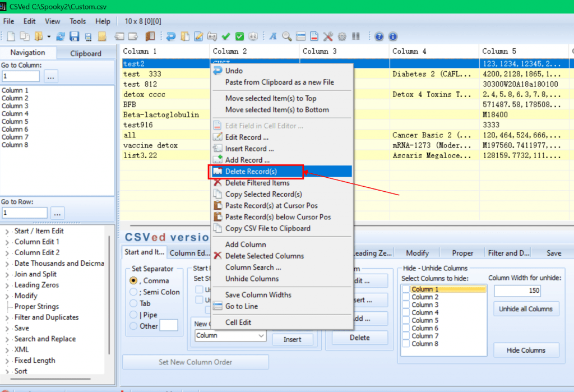Expand the Join and Split tree item
The image size is (574, 392).
click(7, 274)
